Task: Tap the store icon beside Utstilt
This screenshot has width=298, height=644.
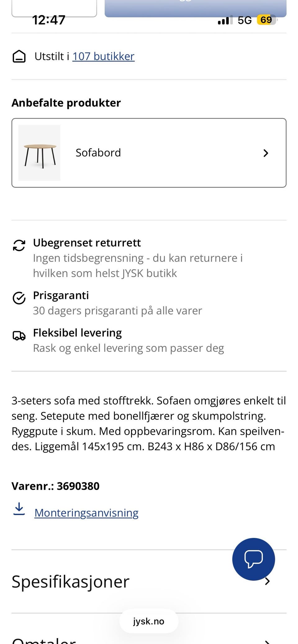Action: pos(19,56)
